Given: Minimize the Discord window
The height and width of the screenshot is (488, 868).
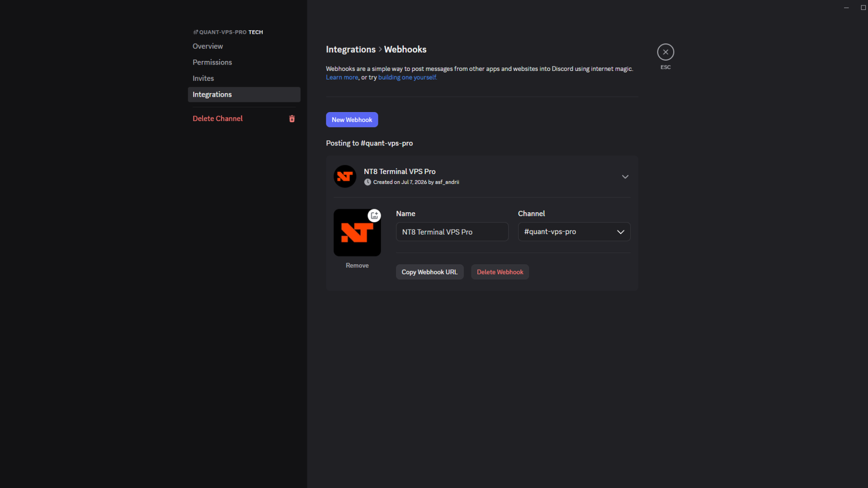Looking at the screenshot, I should pos(846,8).
